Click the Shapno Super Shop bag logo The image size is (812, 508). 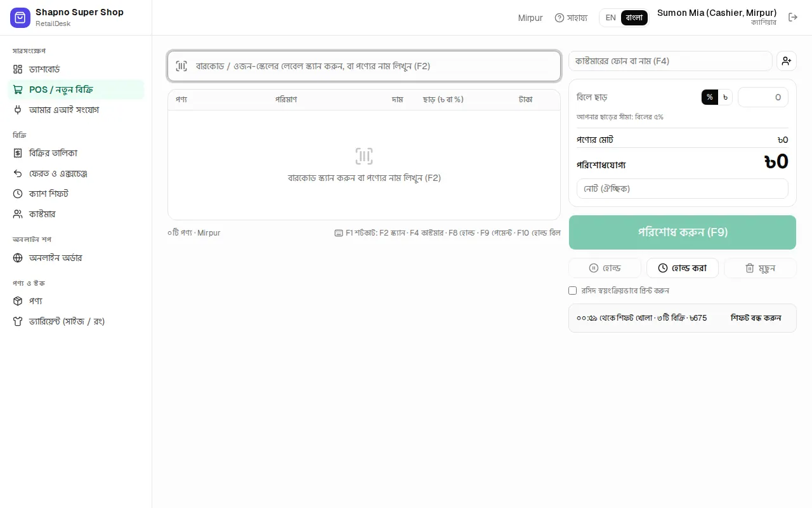(20, 18)
